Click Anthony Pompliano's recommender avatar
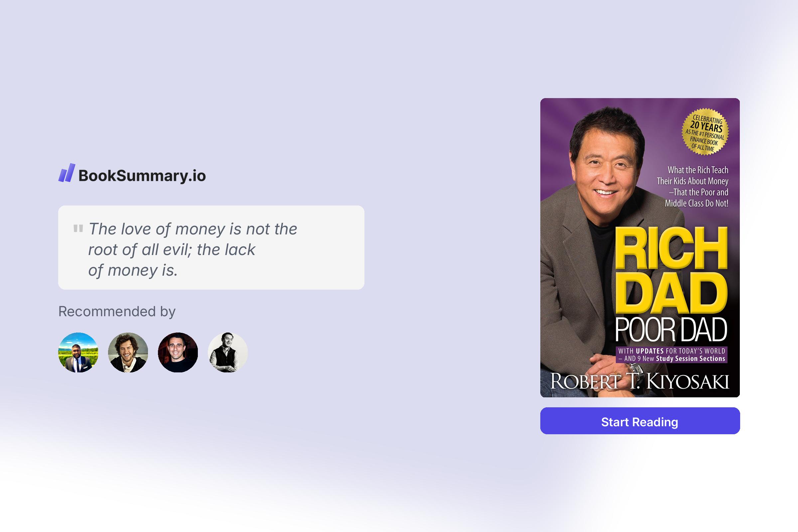 [178, 352]
